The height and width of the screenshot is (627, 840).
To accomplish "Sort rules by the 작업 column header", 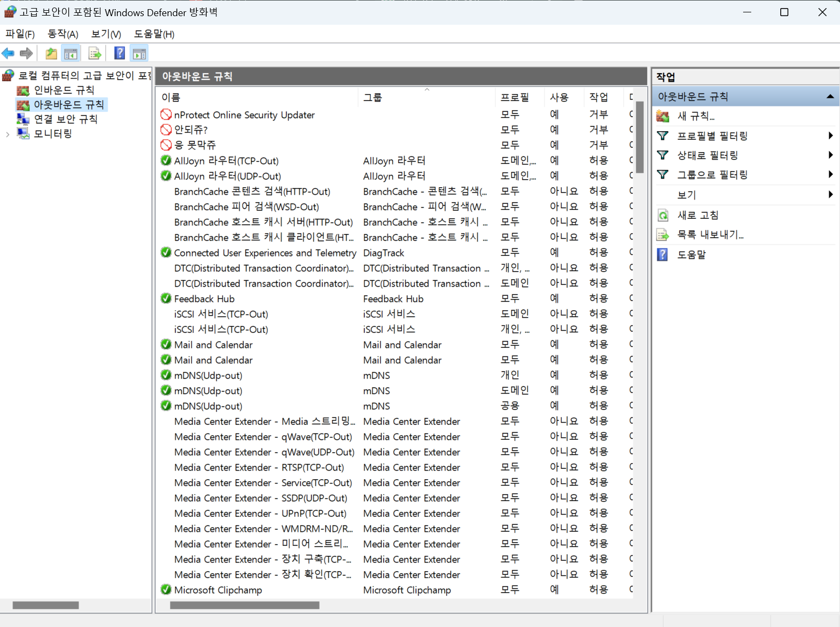I will pos(604,97).
